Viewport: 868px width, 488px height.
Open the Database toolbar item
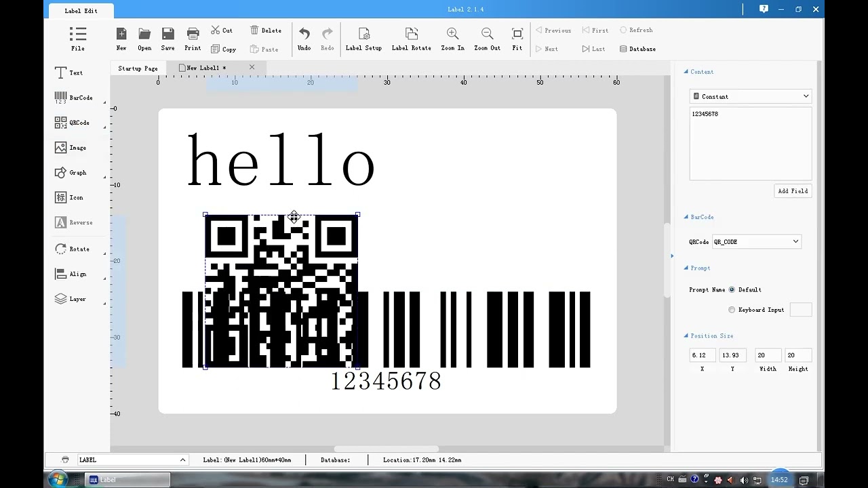pos(637,49)
